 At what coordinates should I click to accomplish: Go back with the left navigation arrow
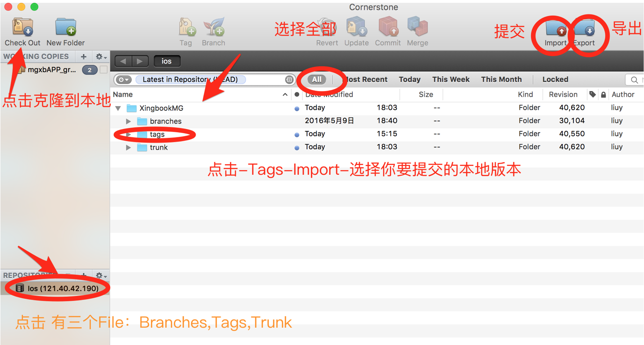pos(123,61)
